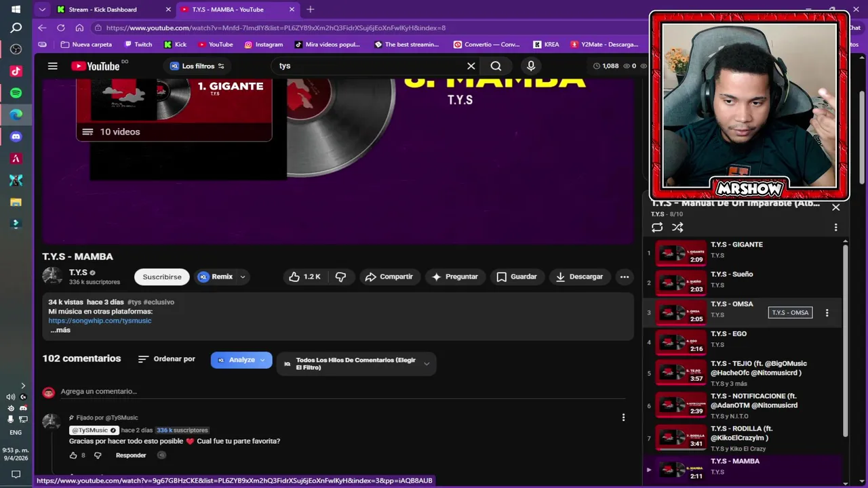
Task: Dislike the T.Y.S - MAMBA video
Action: 341,277
